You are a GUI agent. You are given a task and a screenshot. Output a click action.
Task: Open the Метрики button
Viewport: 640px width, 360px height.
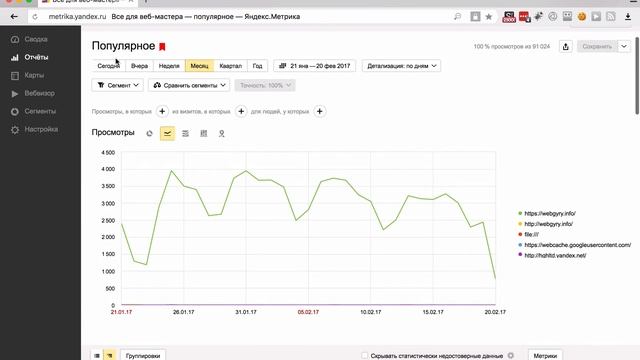click(x=545, y=355)
